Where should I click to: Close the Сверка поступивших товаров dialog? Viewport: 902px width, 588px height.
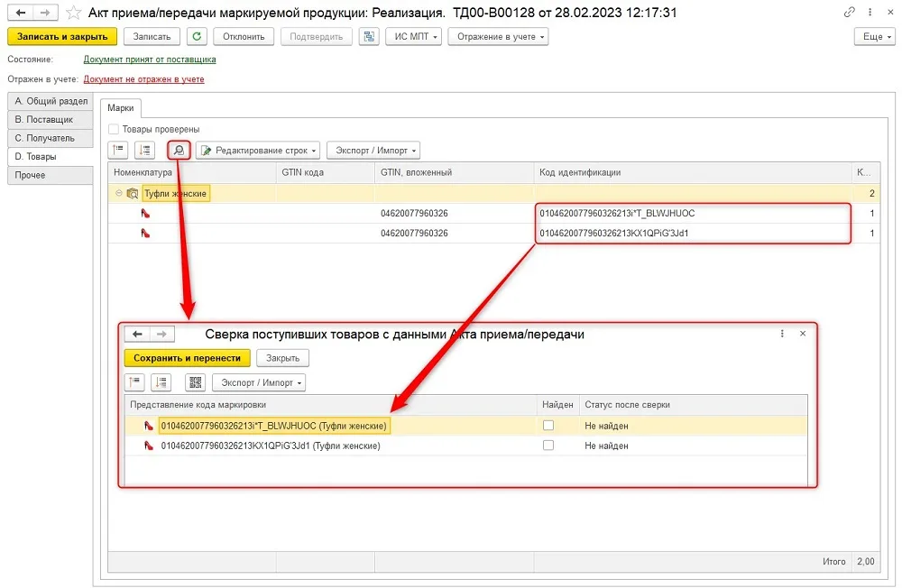coord(803,334)
